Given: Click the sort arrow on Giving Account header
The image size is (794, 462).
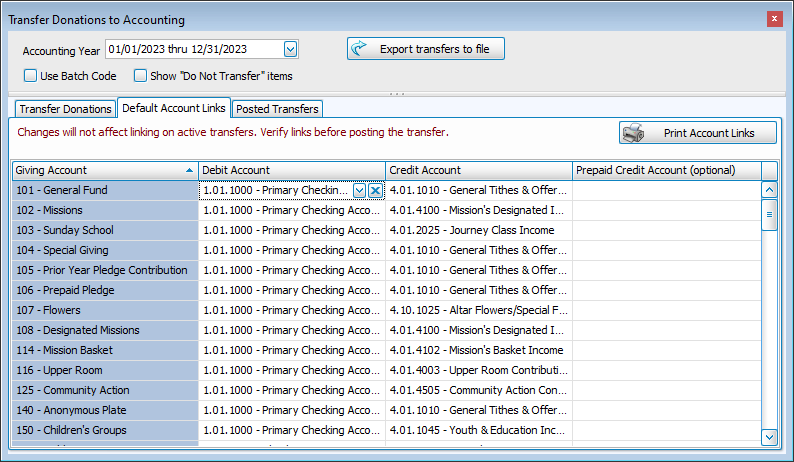Looking at the screenshot, I should pyautogui.click(x=190, y=171).
